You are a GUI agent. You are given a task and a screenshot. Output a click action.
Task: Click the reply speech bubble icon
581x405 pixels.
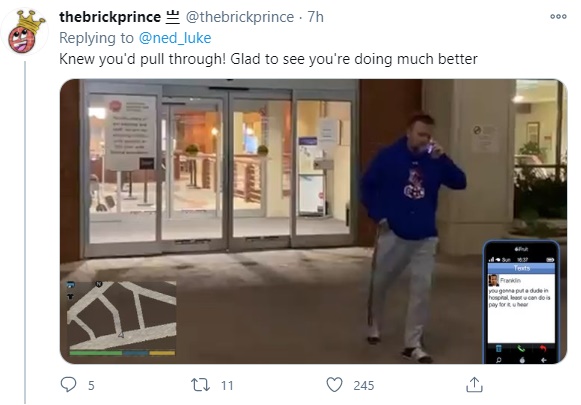tap(69, 384)
